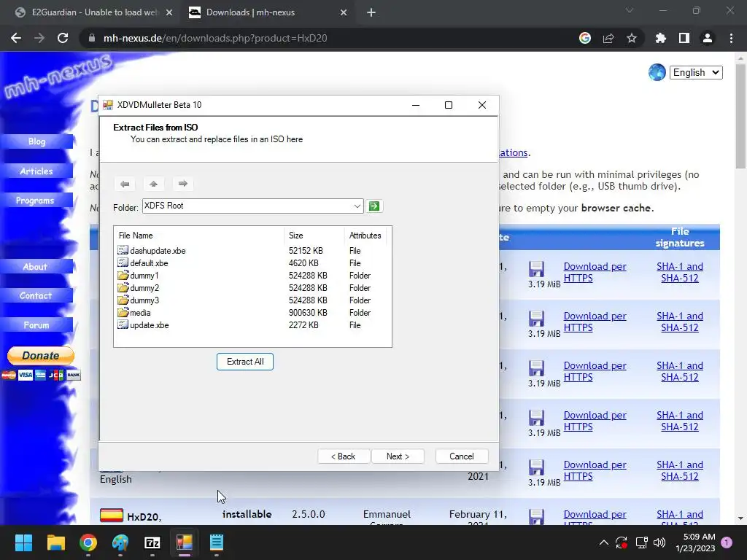Viewport: 747px width, 560px height.
Task: Click the dashupdate.xbe file icon
Action: click(123, 250)
